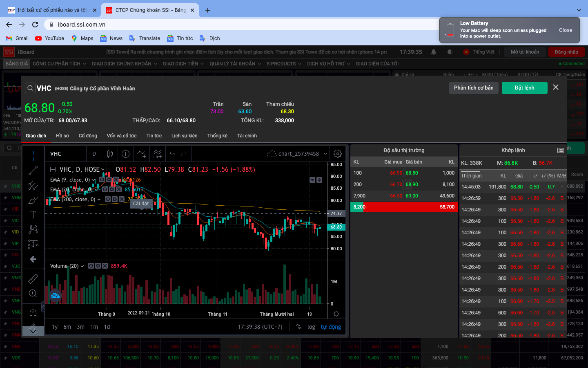
Task: Close the Low Battery notification
Action: coord(566,30)
